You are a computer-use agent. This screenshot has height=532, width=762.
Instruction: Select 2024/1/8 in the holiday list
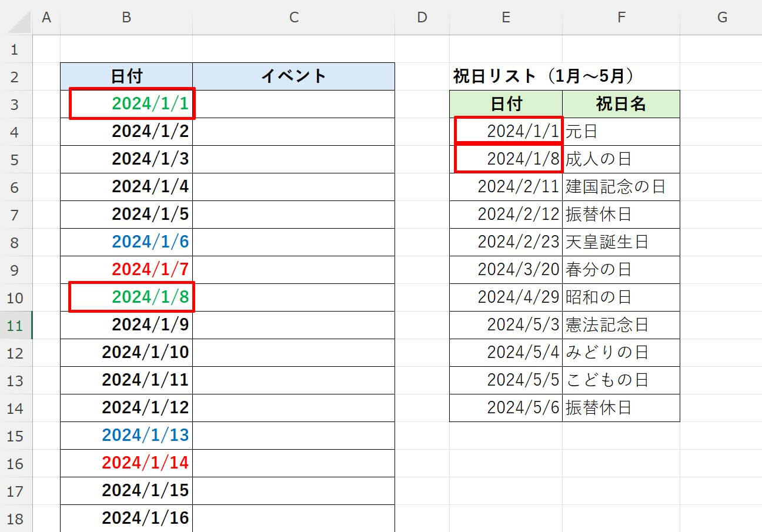[506, 159]
